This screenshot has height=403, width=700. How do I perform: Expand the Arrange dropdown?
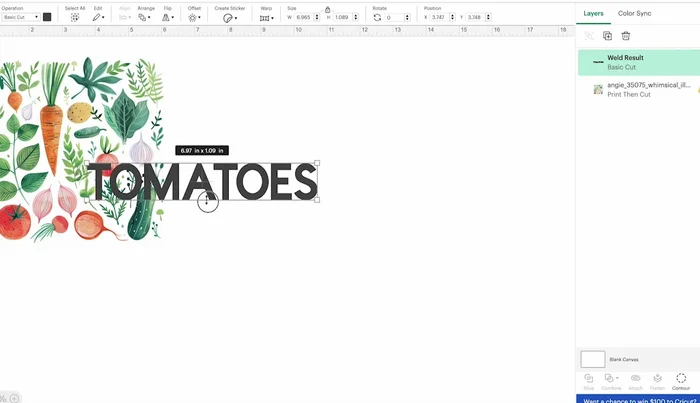point(144,17)
